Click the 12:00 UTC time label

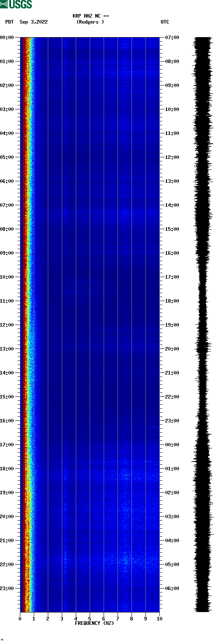coord(172,157)
